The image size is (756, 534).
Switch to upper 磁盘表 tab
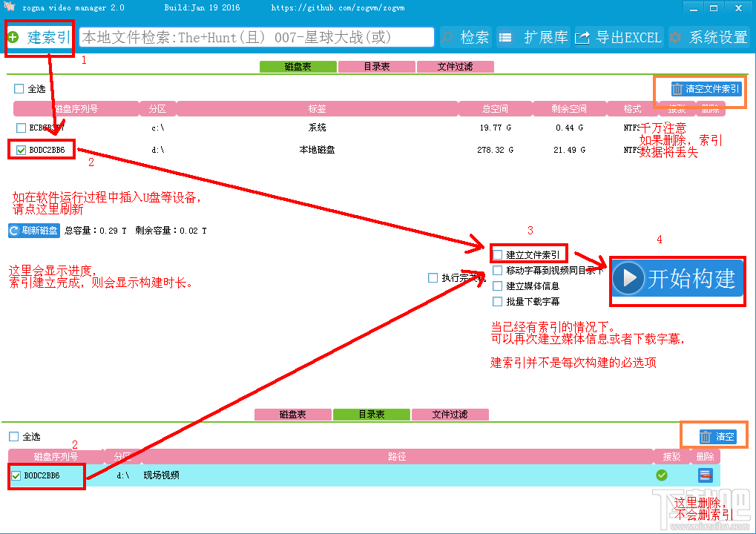(298, 67)
